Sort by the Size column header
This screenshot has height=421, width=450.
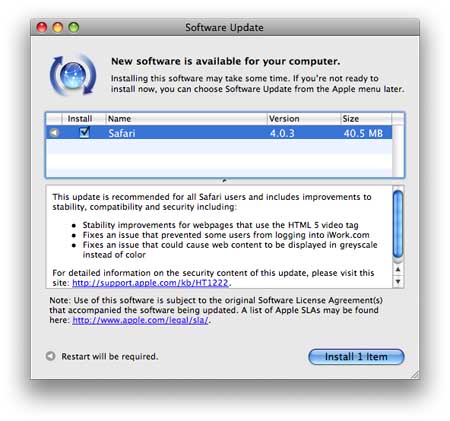[x=366, y=119]
